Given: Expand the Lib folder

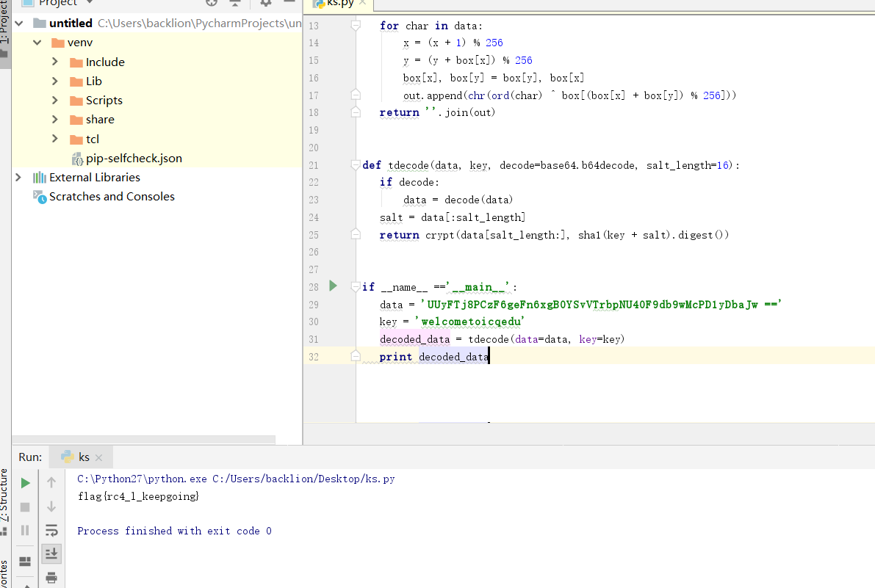Looking at the screenshot, I should point(54,81).
